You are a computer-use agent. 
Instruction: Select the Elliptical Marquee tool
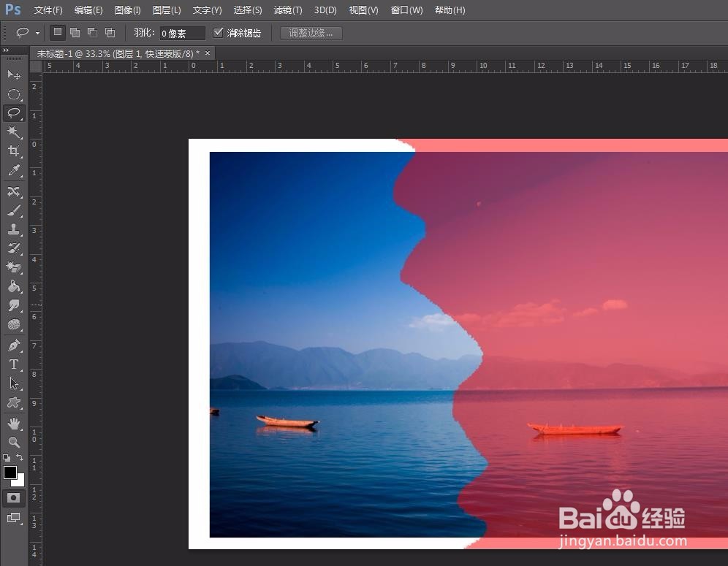14,94
